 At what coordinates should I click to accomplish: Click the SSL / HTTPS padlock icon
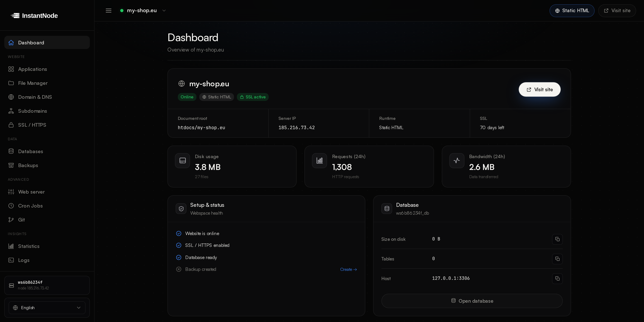pos(11,125)
